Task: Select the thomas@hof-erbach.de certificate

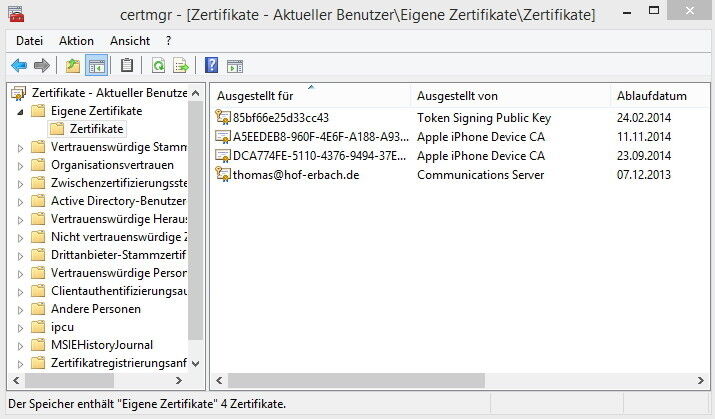Action: [x=296, y=175]
